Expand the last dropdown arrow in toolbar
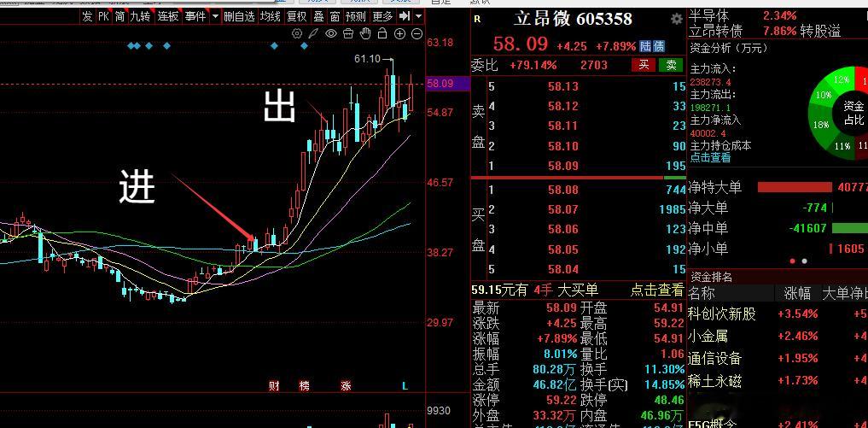 click(418, 16)
